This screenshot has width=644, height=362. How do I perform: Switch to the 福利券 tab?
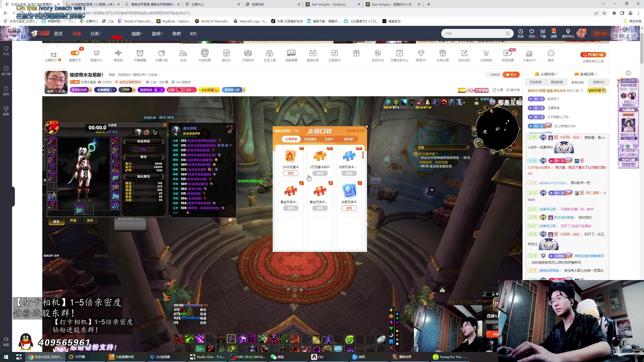348,139
